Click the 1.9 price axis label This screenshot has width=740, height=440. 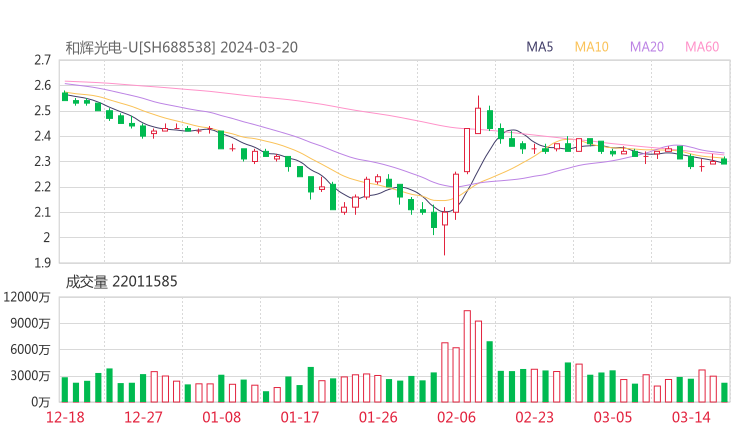click(42, 263)
